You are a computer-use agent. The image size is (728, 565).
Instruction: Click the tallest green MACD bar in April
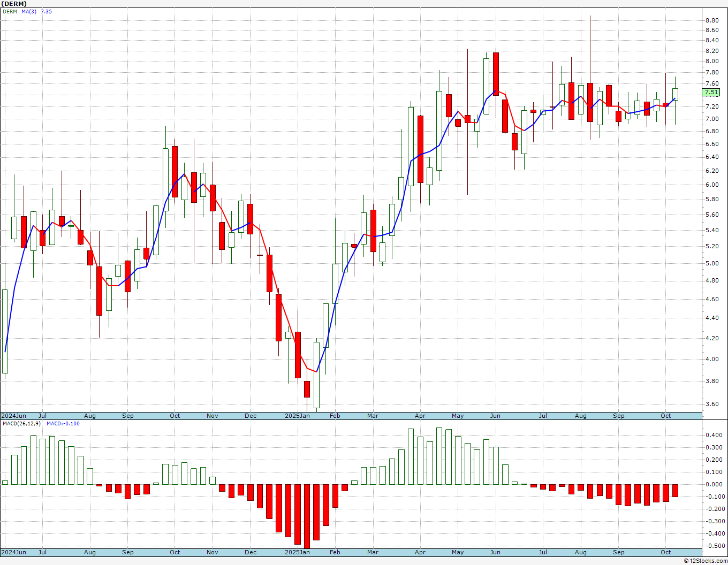439,456
